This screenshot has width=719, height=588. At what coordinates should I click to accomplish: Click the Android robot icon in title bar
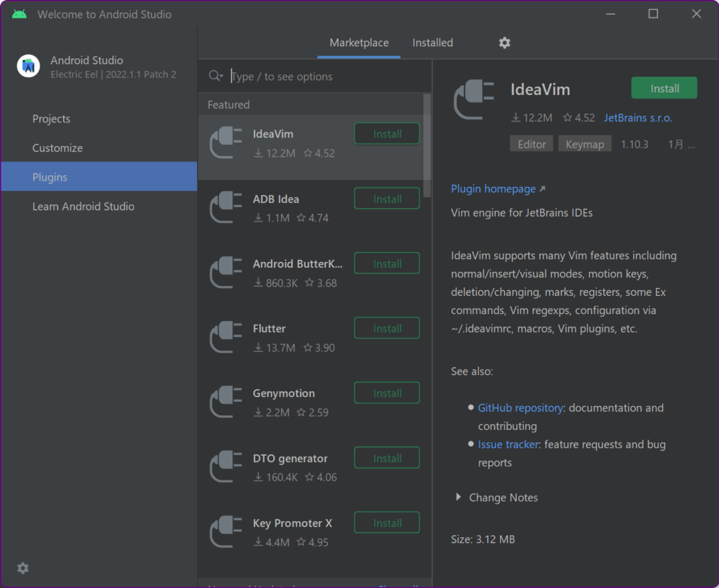(19, 14)
